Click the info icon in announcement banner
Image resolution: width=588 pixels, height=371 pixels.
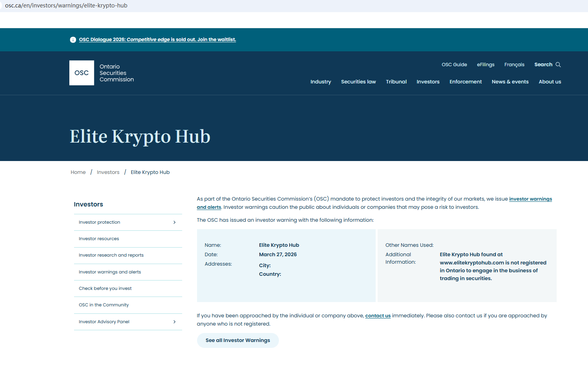coord(73,40)
